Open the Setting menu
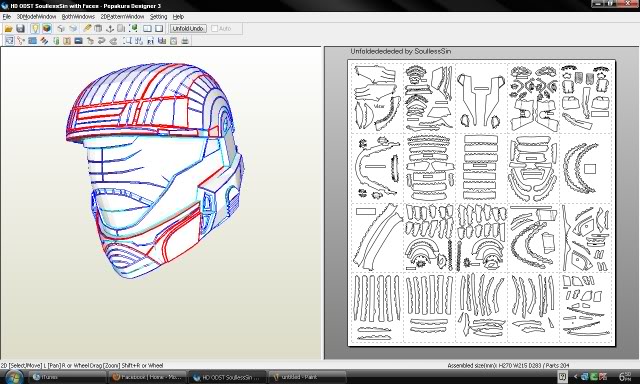Screen dimensions: 640x384 pos(158,17)
